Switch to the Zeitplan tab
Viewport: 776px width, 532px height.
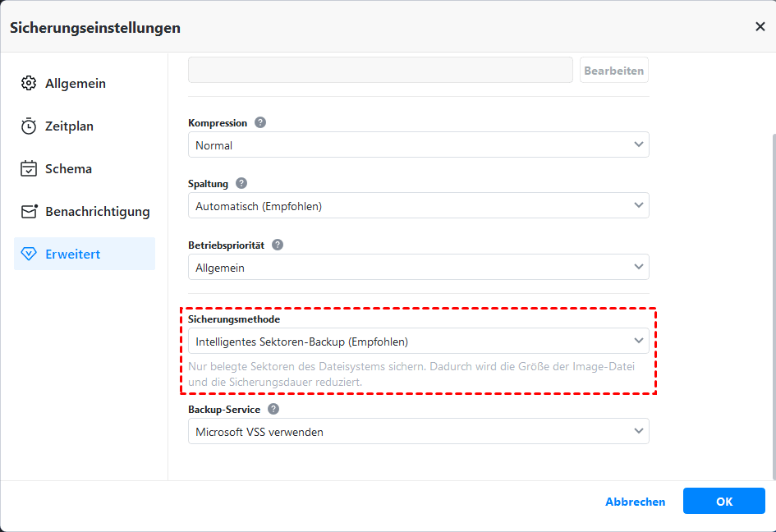[x=69, y=126]
